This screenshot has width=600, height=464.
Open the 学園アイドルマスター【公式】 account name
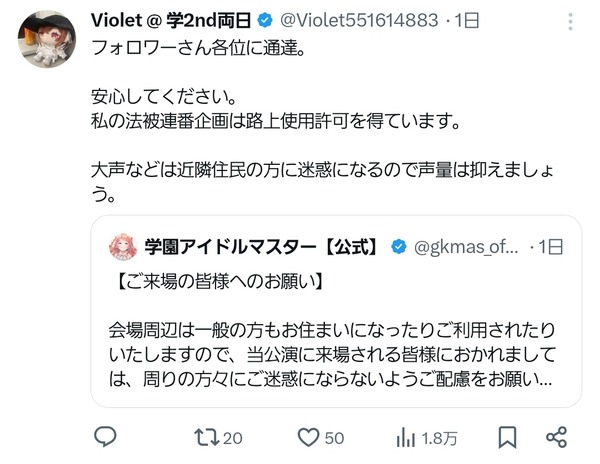(262, 247)
